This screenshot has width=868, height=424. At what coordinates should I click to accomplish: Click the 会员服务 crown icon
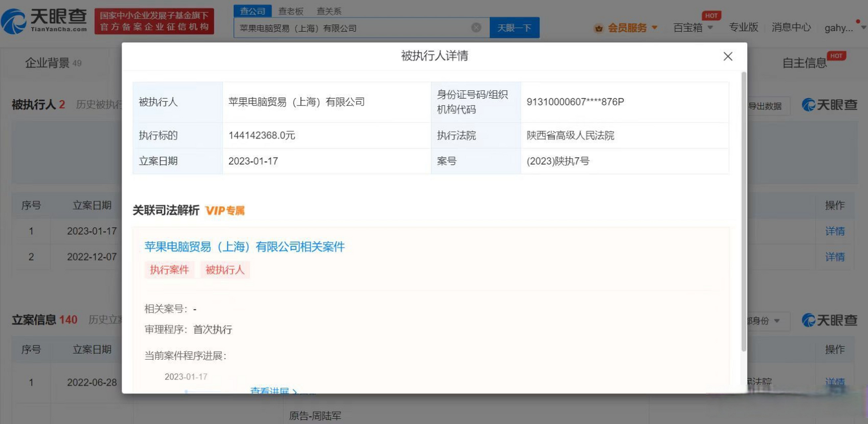click(599, 28)
